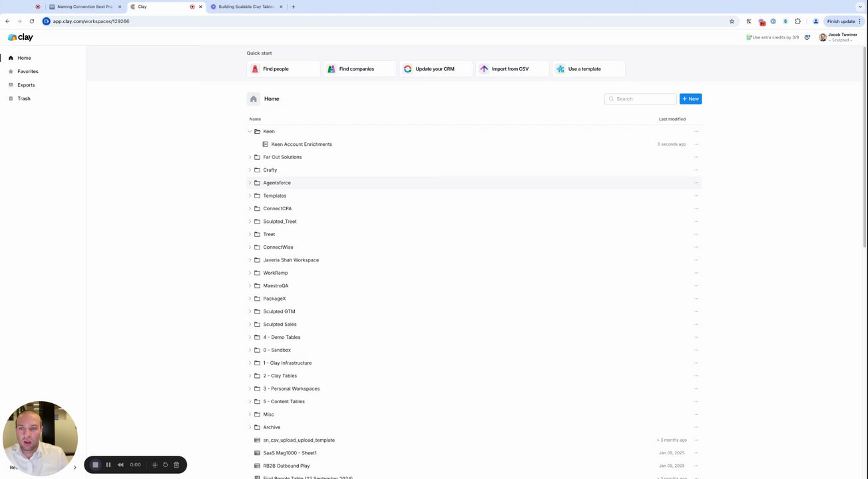Bookmark this page with the star icon
Screen dimensions: 868x479
pos(732,21)
